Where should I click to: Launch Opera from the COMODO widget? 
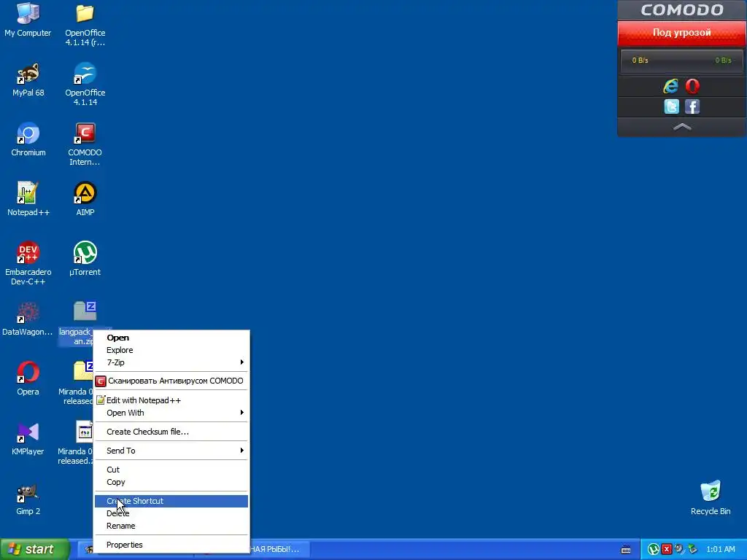coord(692,86)
